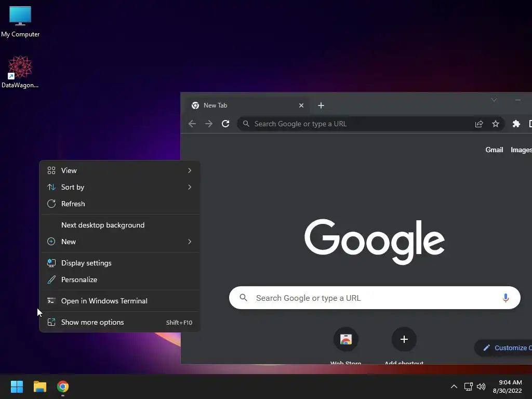Select Next desktop background
This screenshot has width=532, height=399.
tap(120, 225)
